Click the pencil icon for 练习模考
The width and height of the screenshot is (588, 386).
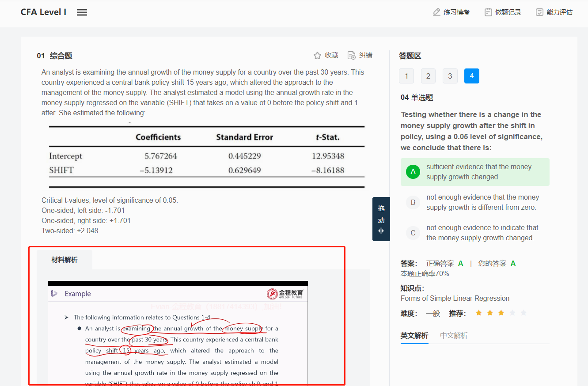[x=436, y=12]
